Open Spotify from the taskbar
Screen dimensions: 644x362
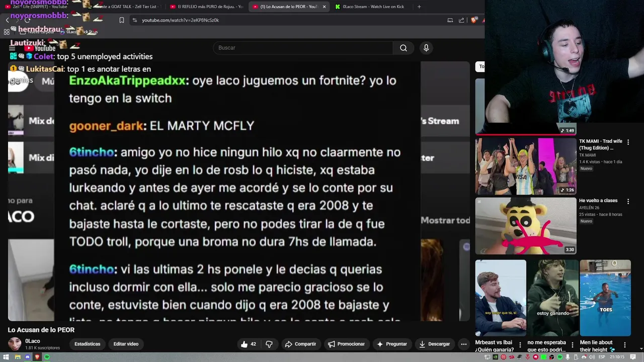pos(47,357)
